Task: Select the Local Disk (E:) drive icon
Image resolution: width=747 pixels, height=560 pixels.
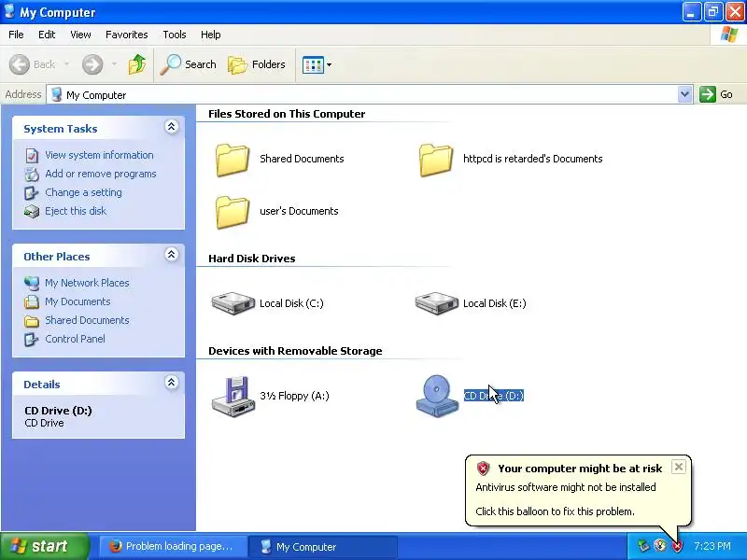Action: (436, 303)
